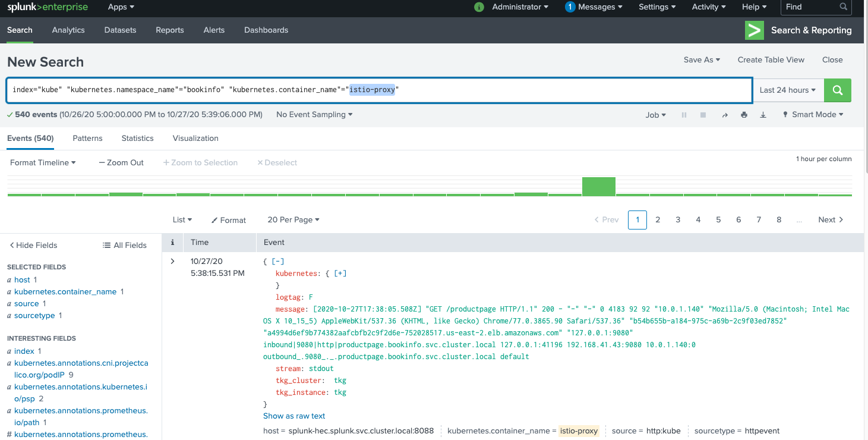Expand the first event row arrow
The image size is (868, 440).
[173, 261]
